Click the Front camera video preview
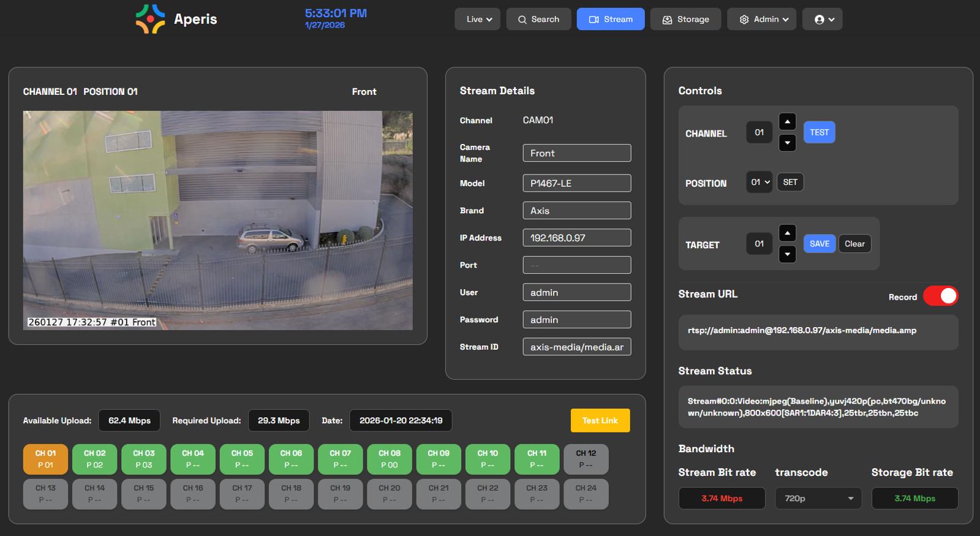 pyautogui.click(x=217, y=221)
